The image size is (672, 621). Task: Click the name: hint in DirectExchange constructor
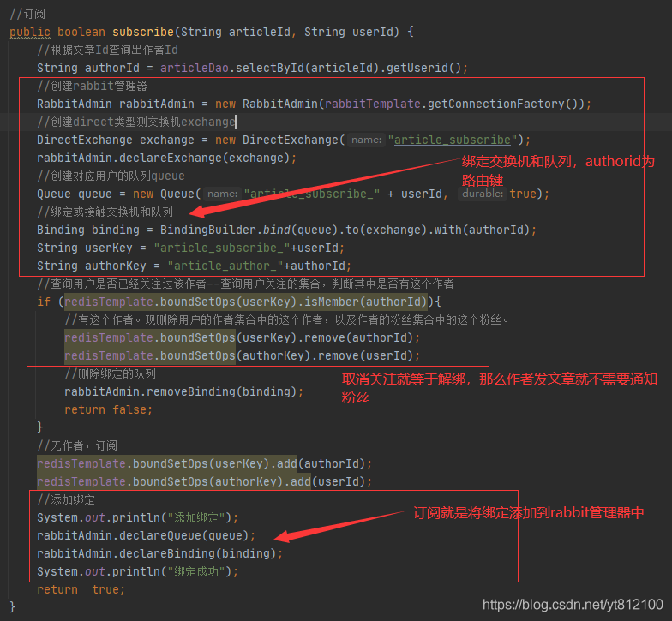(367, 140)
